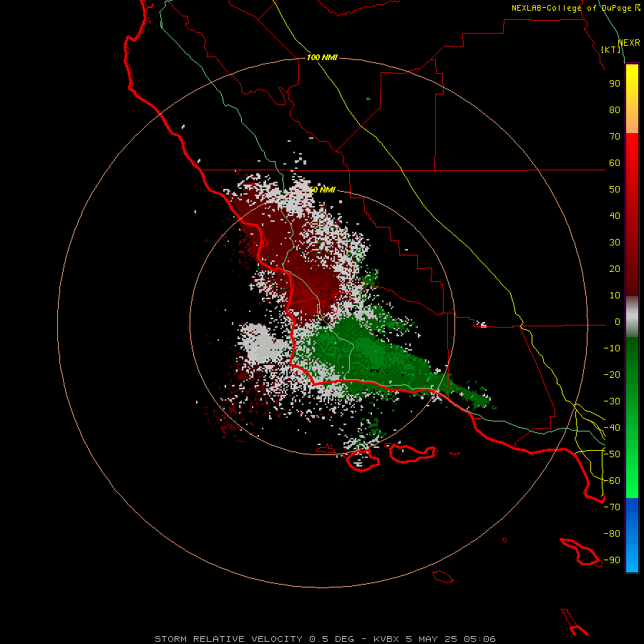Screen dimensions: 644x644
Task: Select the -40 value on the velocity scale
Action: 612,428
